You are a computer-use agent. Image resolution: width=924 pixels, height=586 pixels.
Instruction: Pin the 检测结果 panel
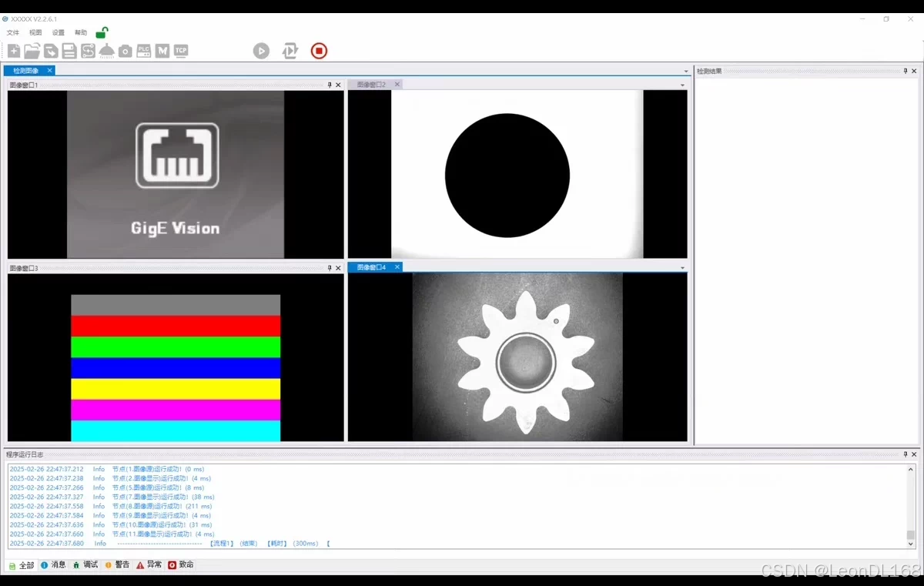[x=906, y=71]
